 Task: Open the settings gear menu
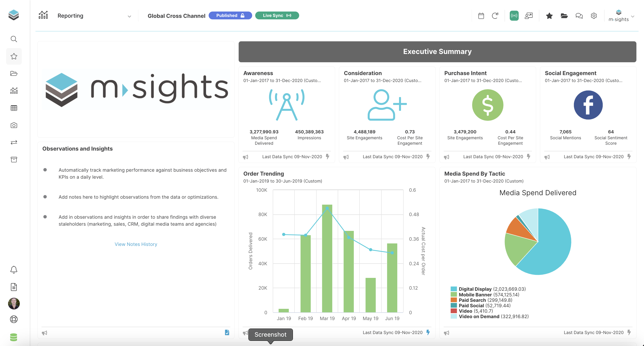(594, 16)
